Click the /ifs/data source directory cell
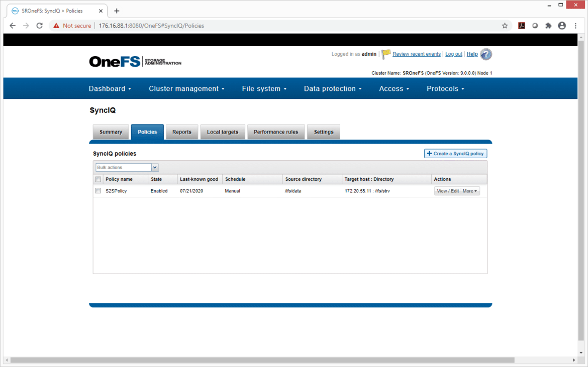The height and width of the screenshot is (367, 588). point(293,191)
